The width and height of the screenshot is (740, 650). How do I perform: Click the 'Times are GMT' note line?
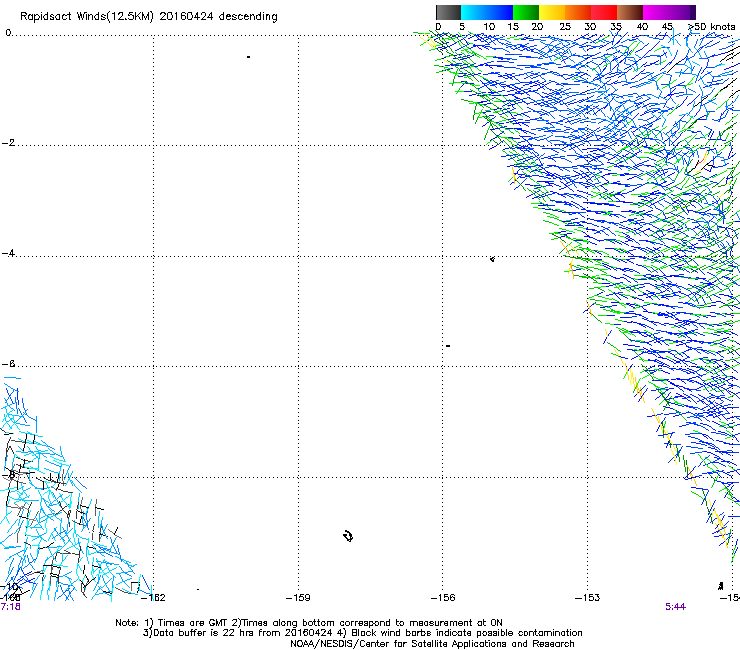[x=309, y=623]
